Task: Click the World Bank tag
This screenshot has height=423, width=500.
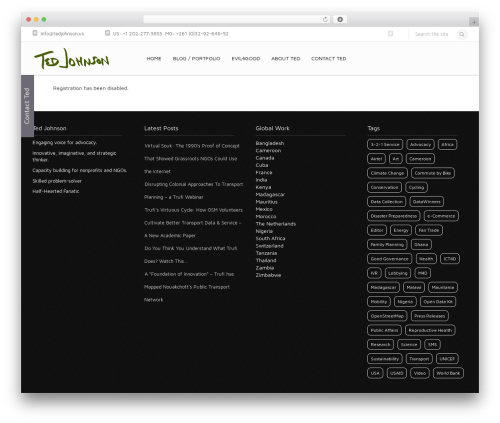Action: click(x=448, y=374)
